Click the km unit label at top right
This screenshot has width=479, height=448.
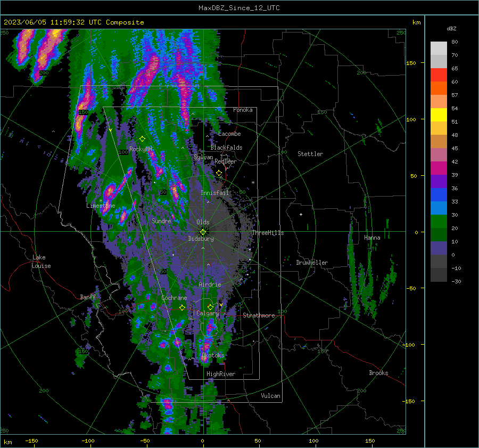(416, 22)
